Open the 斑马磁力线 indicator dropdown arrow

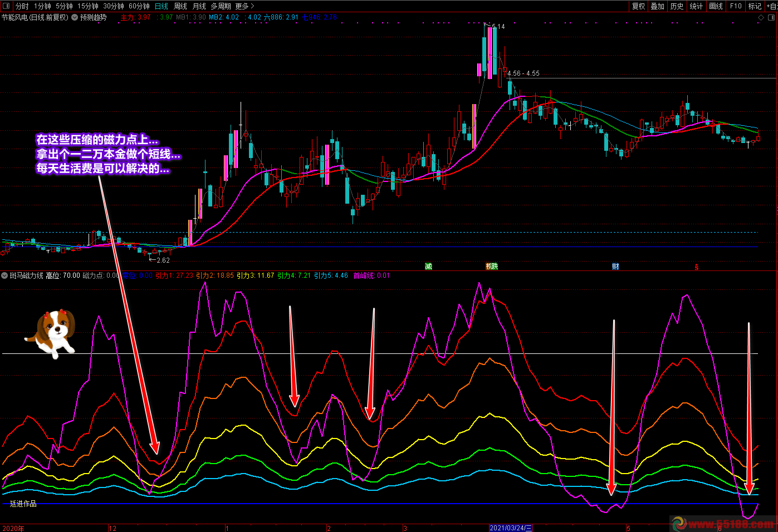click(4, 275)
